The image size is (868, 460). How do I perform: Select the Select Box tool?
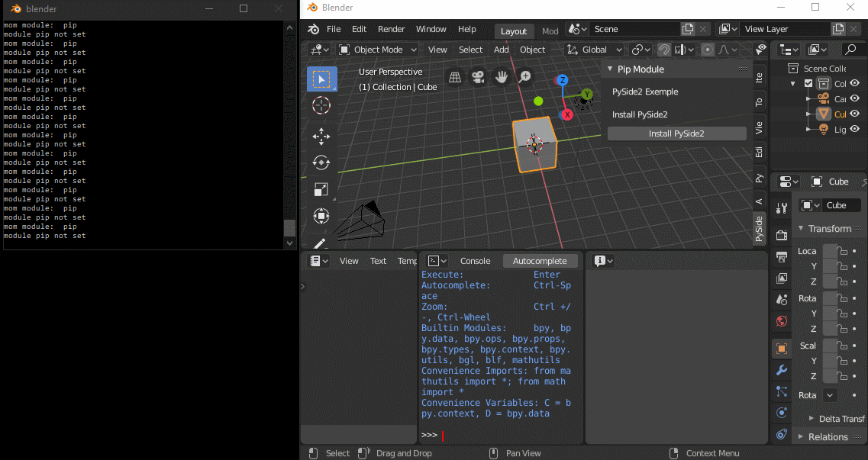click(321, 79)
